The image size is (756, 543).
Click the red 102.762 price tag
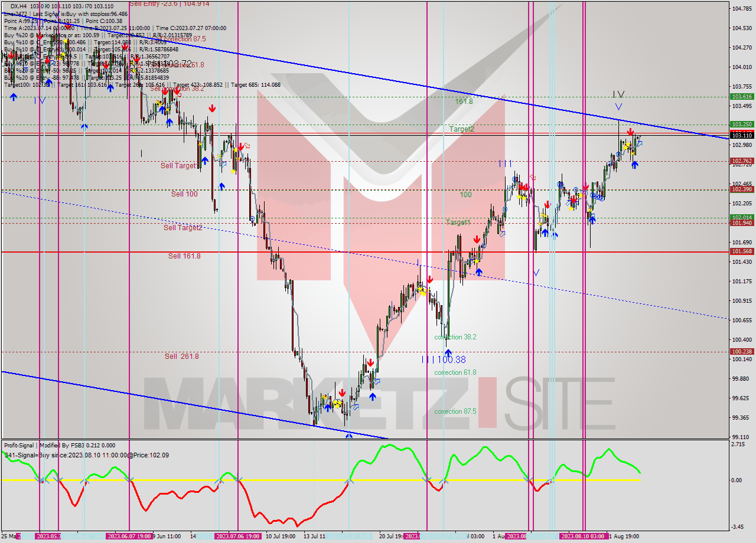pos(742,161)
